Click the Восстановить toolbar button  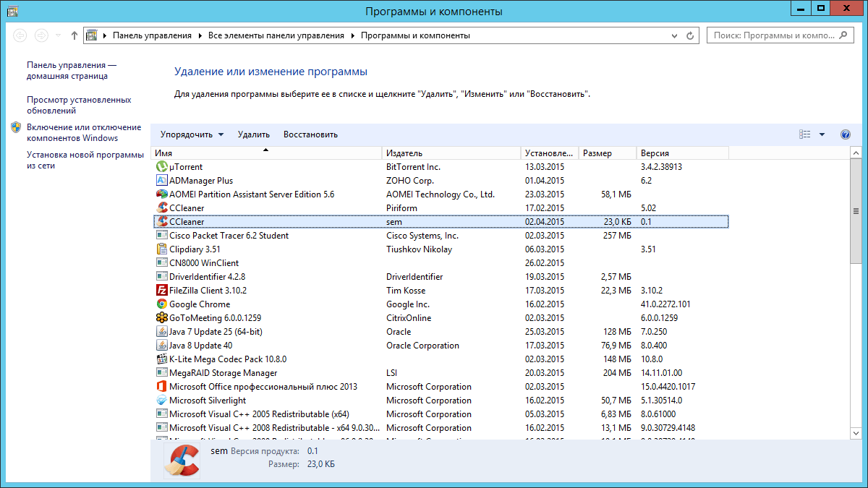tap(310, 134)
